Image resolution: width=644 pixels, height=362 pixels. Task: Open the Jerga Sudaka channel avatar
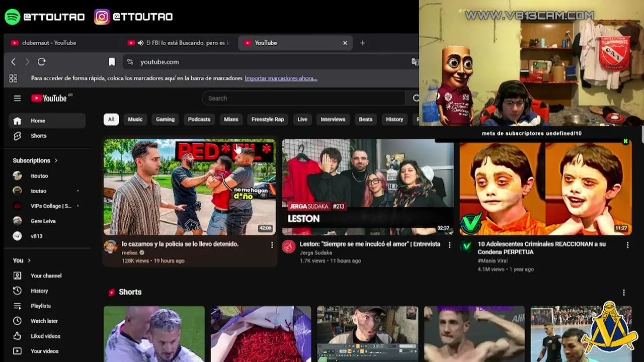click(x=288, y=246)
